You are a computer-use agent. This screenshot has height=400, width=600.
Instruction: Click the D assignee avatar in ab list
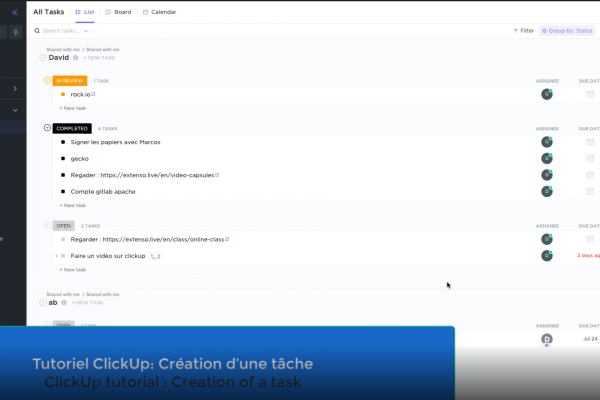pyautogui.click(x=547, y=339)
